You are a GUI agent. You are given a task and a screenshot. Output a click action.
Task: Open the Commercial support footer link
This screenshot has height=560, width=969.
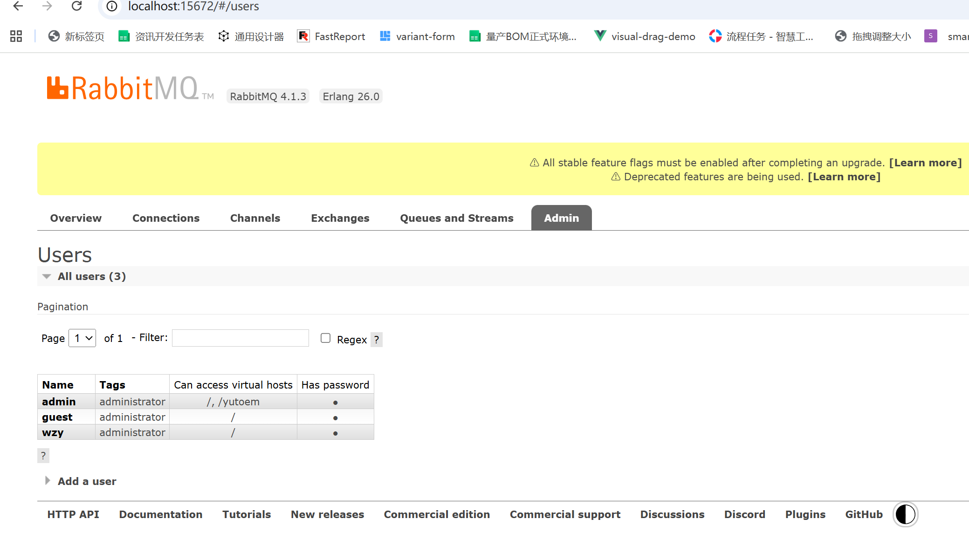click(565, 514)
